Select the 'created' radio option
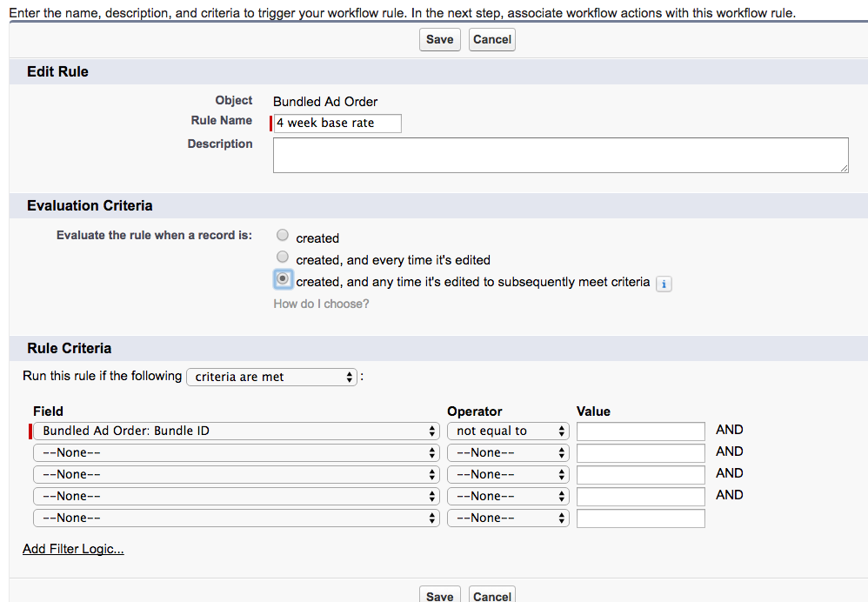The image size is (868, 602). [x=283, y=235]
